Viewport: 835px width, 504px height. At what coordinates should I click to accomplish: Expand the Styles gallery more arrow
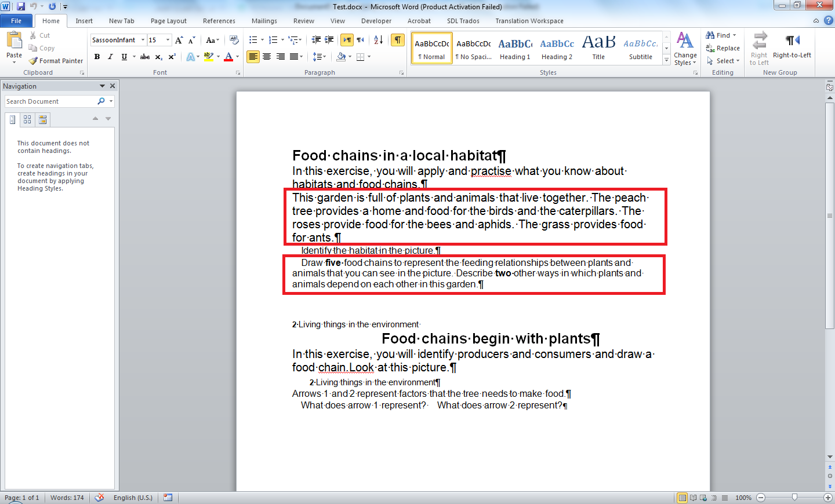coord(667,60)
